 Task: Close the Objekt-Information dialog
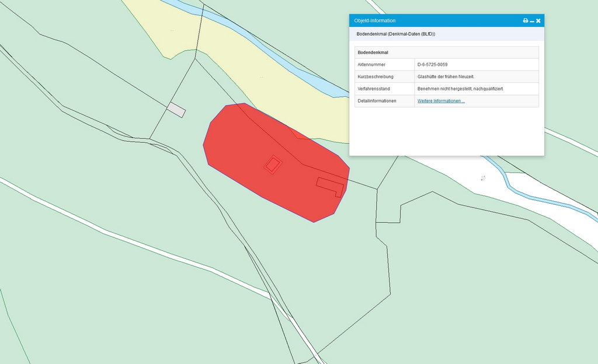tap(538, 20)
